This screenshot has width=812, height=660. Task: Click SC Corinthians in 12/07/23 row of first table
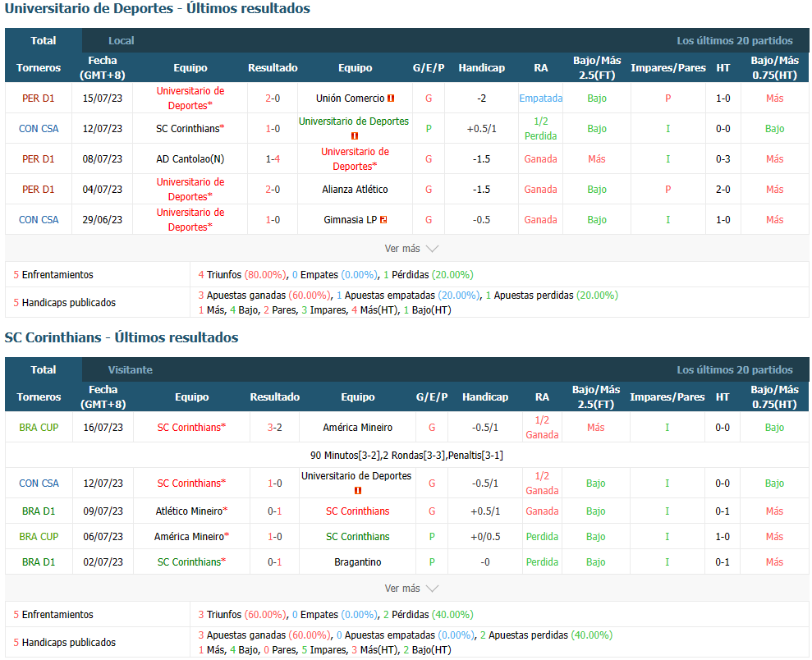pyautogui.click(x=190, y=128)
